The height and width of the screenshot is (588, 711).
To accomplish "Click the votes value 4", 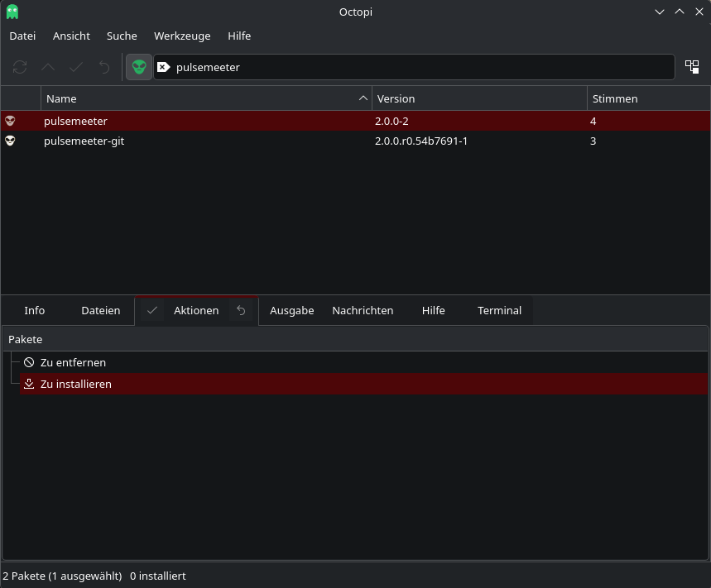I will [593, 121].
